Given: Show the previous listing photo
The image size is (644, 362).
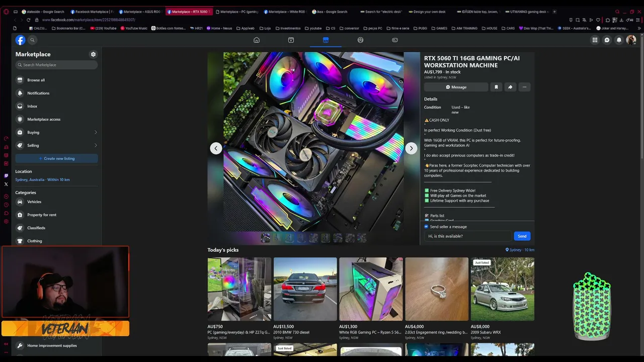Looking at the screenshot, I should (216, 148).
